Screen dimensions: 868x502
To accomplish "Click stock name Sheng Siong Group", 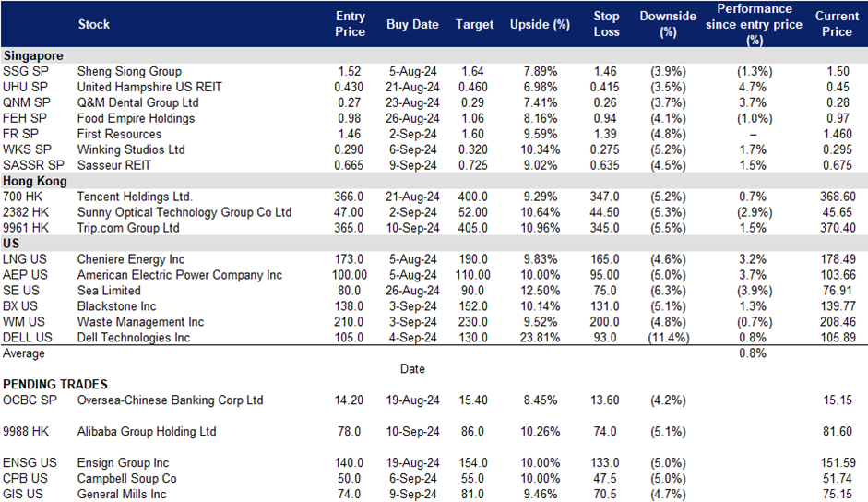I will (x=129, y=71).
